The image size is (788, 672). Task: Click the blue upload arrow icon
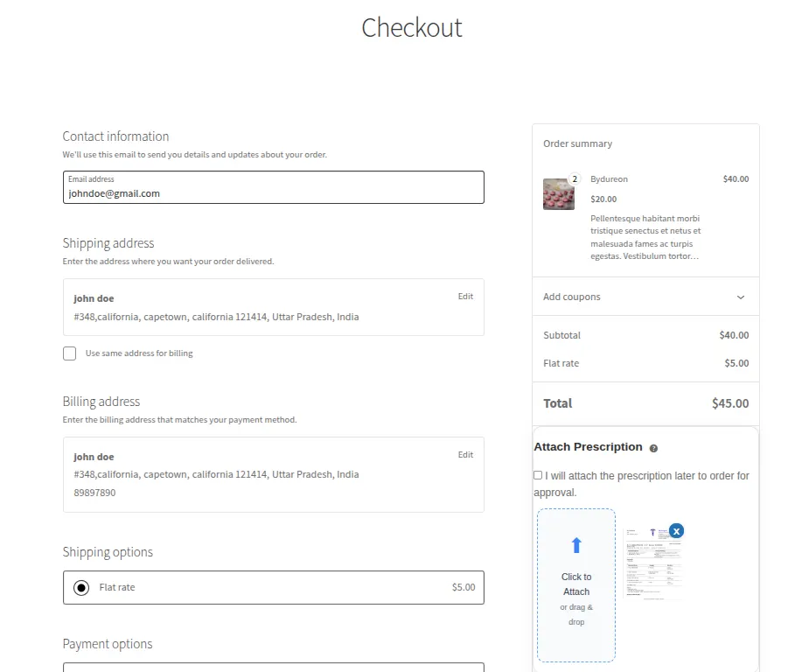pyautogui.click(x=575, y=544)
